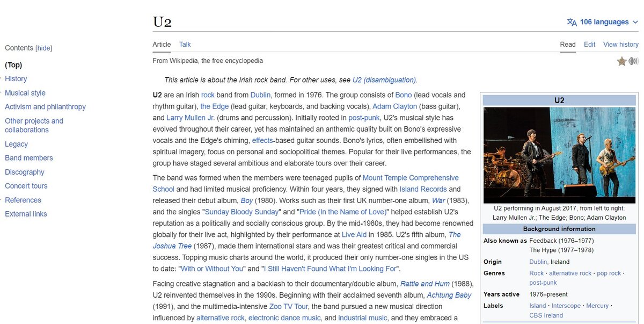This screenshot has width=644, height=324.
Task: Open the infobox Rock genre link
Action: tap(537, 273)
